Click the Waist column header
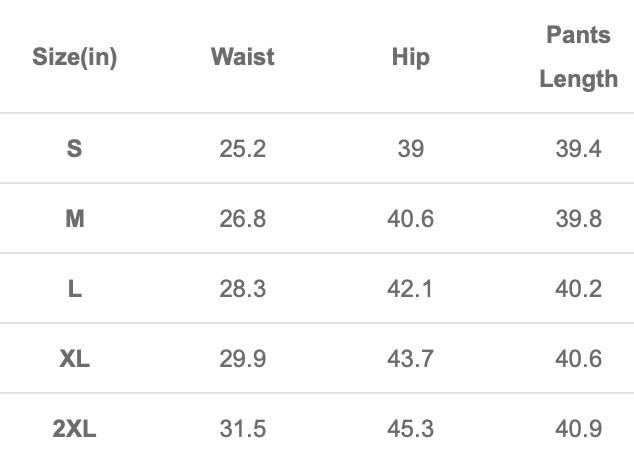 pos(242,57)
